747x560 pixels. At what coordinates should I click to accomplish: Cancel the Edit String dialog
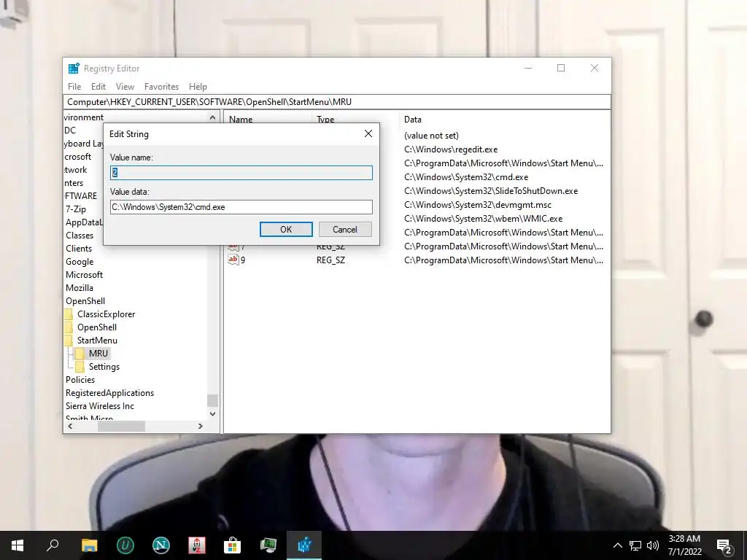click(x=345, y=229)
